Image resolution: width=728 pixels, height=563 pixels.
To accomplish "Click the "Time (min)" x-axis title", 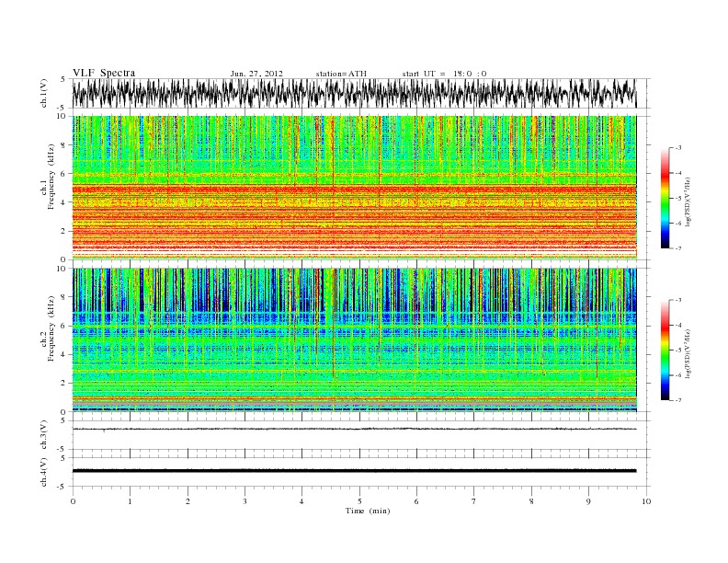I will point(368,511).
